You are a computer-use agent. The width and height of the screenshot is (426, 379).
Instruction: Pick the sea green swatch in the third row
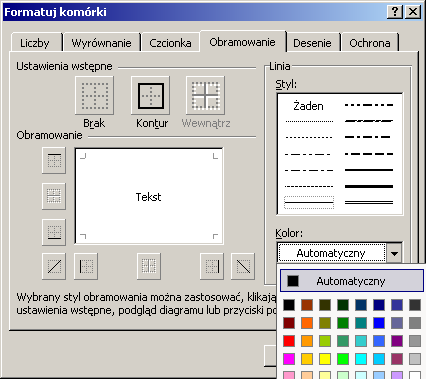[x=343, y=341]
